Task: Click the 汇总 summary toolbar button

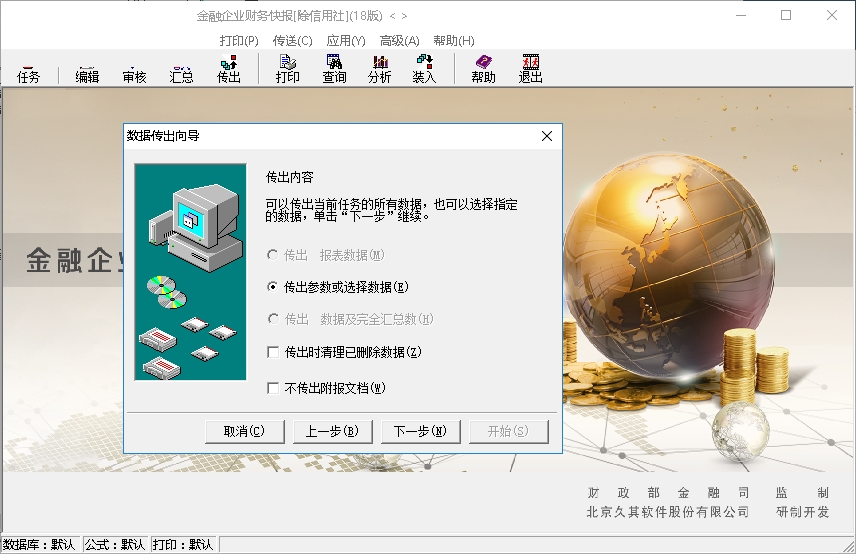Action: click(181, 76)
